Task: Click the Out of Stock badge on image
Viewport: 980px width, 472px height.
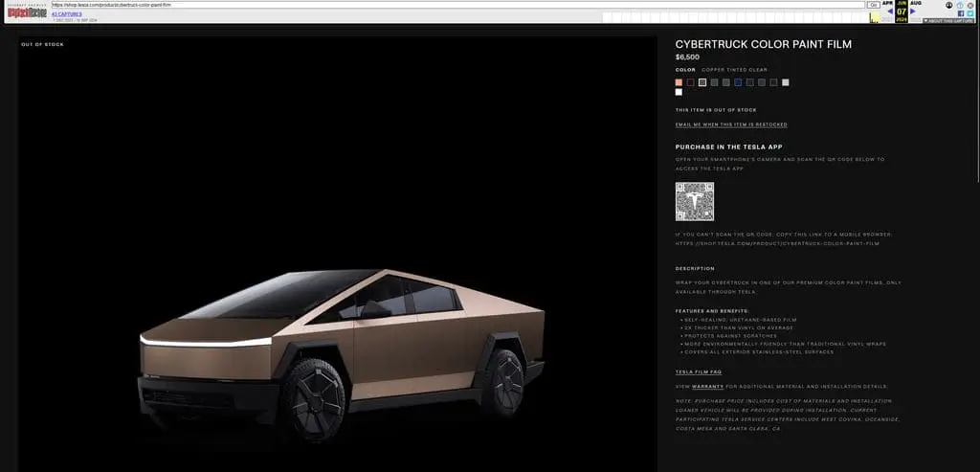Action: (42, 44)
